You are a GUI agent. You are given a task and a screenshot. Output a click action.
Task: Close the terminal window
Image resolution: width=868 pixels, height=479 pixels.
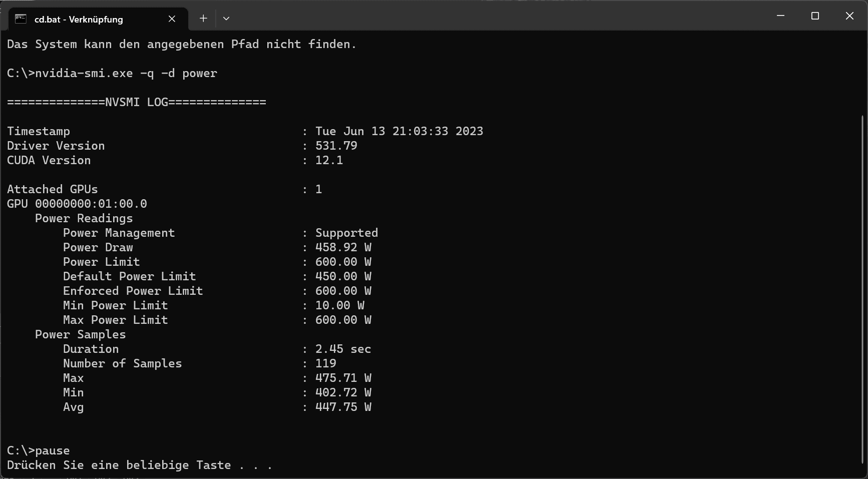[849, 16]
